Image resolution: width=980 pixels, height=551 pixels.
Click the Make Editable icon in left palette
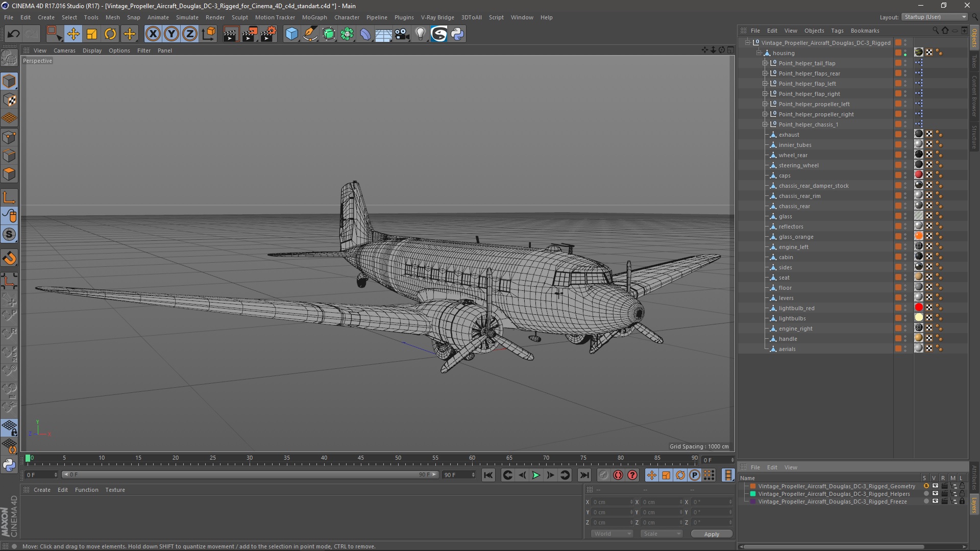pos(9,58)
